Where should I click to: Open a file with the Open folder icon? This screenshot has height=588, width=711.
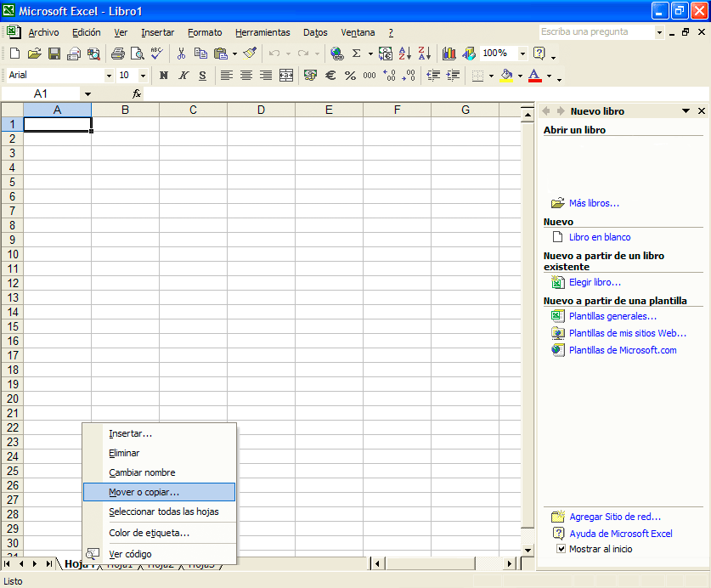[34, 54]
